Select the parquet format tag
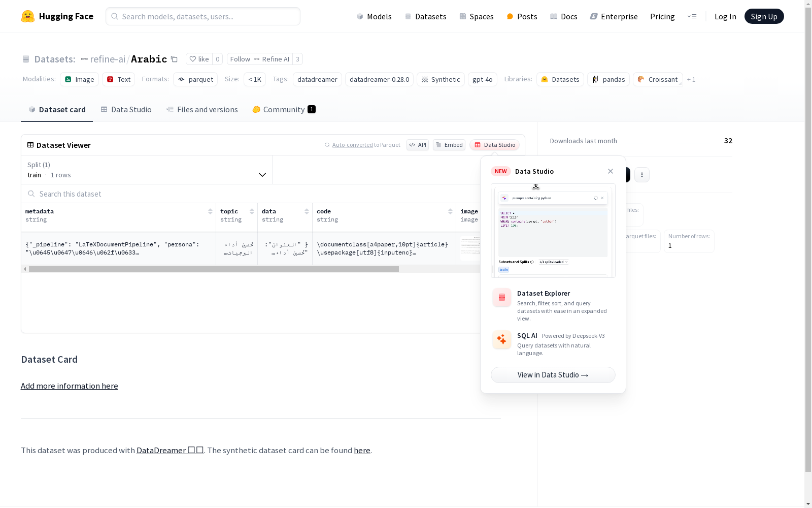This screenshot has height=508, width=812. click(x=195, y=79)
